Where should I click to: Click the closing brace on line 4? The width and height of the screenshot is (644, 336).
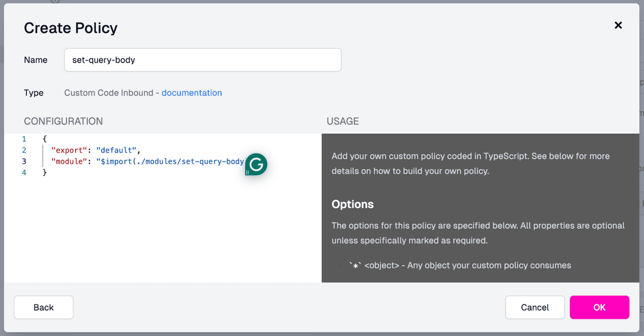click(x=45, y=172)
